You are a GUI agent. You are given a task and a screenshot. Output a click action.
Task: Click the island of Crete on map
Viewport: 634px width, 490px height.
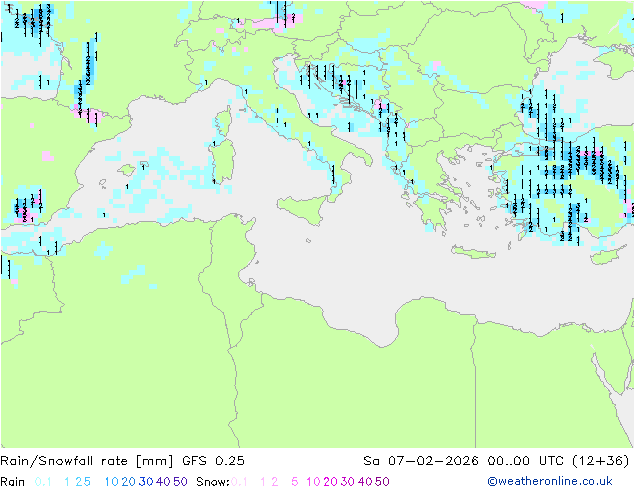[x=472, y=252]
